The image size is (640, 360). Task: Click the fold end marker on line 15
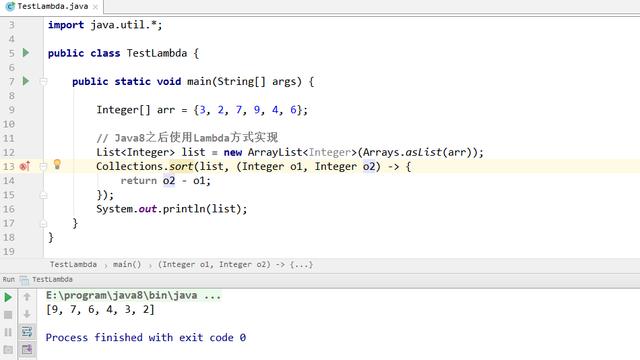(x=43, y=195)
